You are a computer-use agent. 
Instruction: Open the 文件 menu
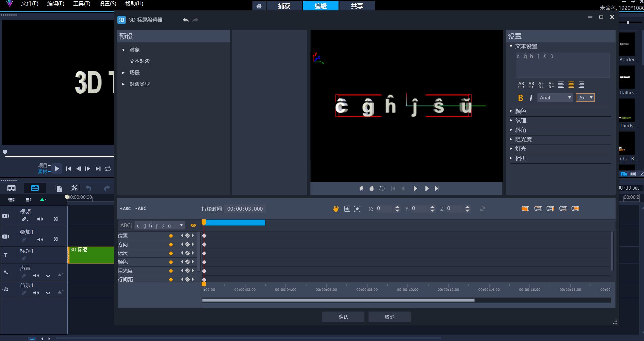click(x=30, y=4)
